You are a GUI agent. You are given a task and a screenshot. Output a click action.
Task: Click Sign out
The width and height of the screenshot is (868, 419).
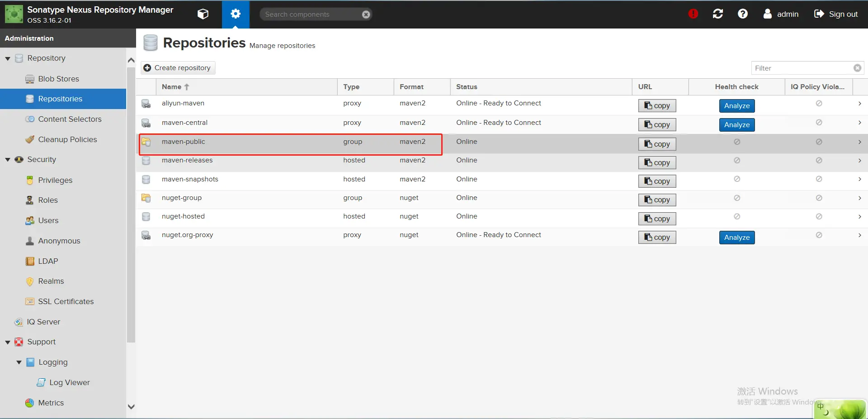click(x=836, y=14)
